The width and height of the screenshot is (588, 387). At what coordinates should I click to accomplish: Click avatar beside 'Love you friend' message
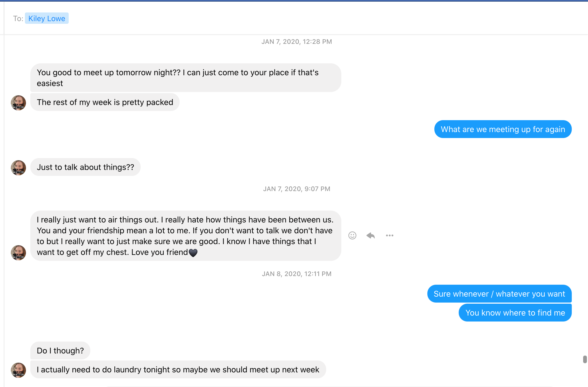click(18, 253)
